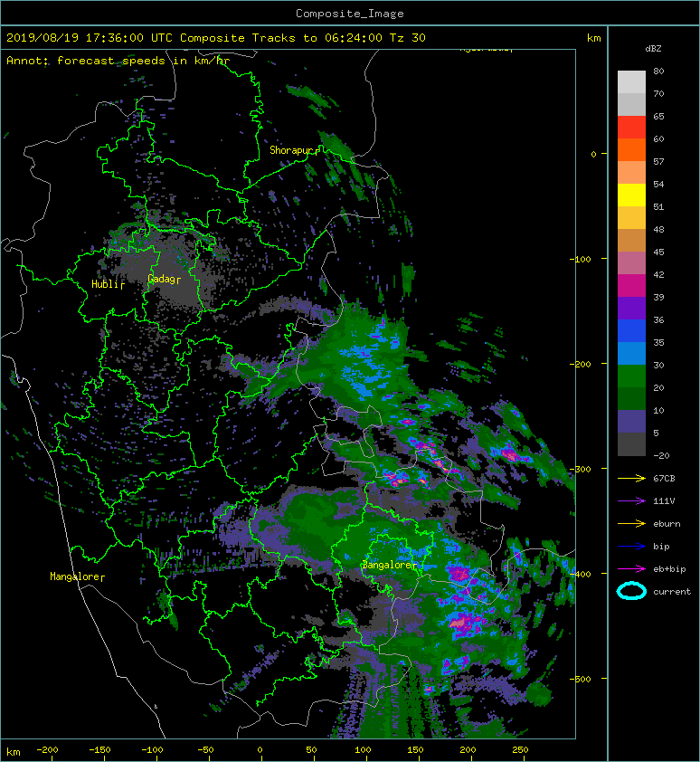Screen dimensions: 700x762
Task: Click the Shorapur city label
Action: (291, 150)
